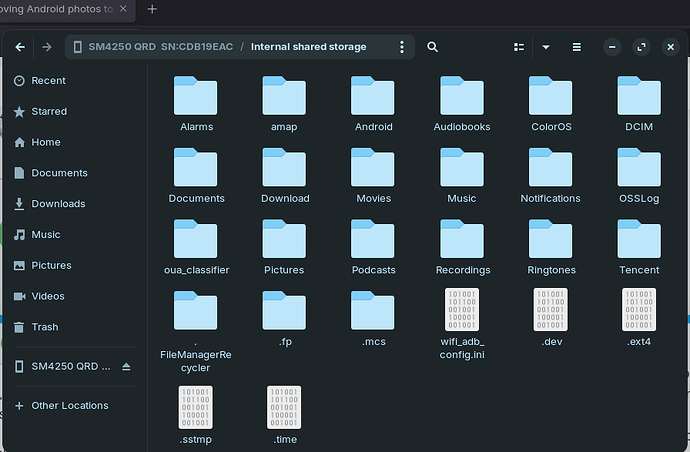Select the .dev binary file
The height and width of the screenshot is (452, 690).
(551, 318)
